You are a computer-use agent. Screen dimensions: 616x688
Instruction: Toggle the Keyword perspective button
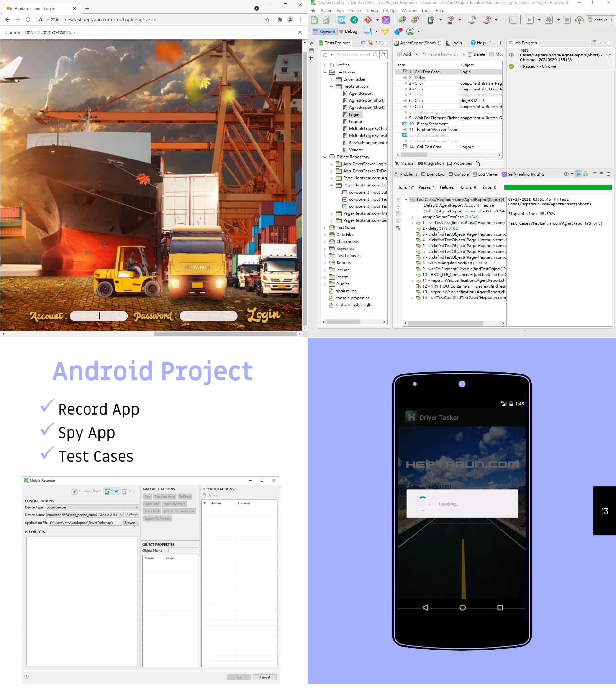point(324,31)
